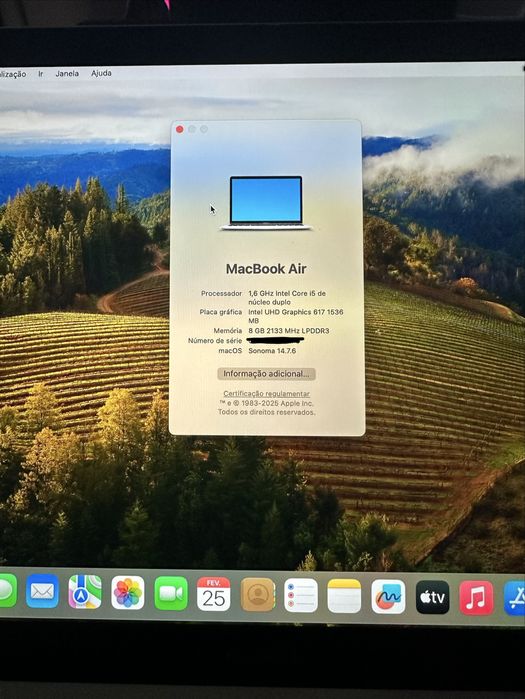Open the Mail app in the Dock
Screen dimensions: 525x699
coord(42,591)
